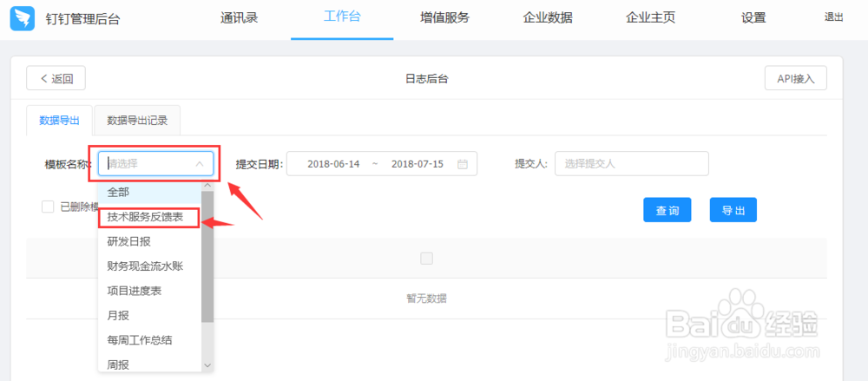This screenshot has width=868, height=381.
Task: Pick 月报 from the dropdown
Action: click(149, 316)
